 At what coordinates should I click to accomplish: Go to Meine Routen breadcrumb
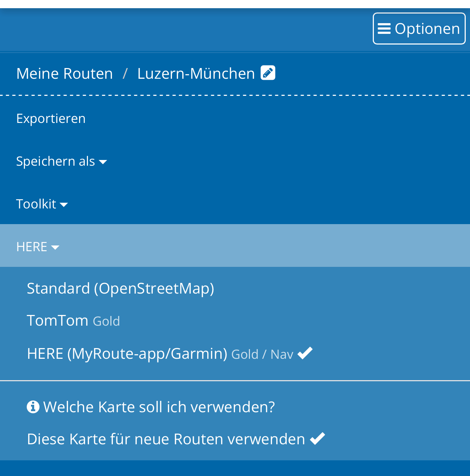64,73
